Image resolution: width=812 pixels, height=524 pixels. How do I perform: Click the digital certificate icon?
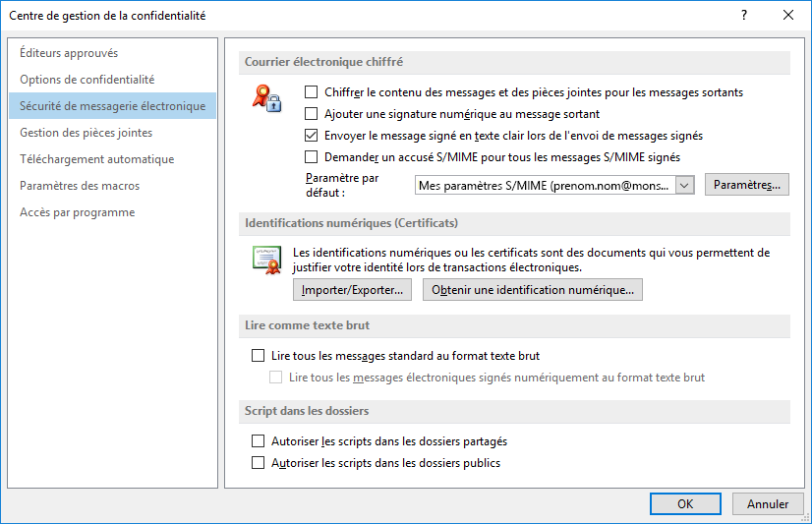[x=267, y=260]
